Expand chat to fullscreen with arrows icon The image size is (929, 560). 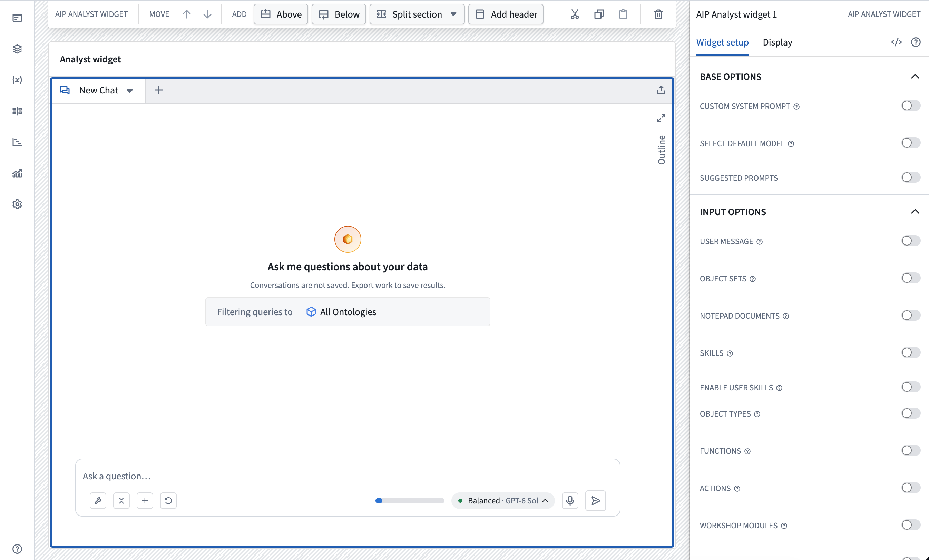point(661,118)
